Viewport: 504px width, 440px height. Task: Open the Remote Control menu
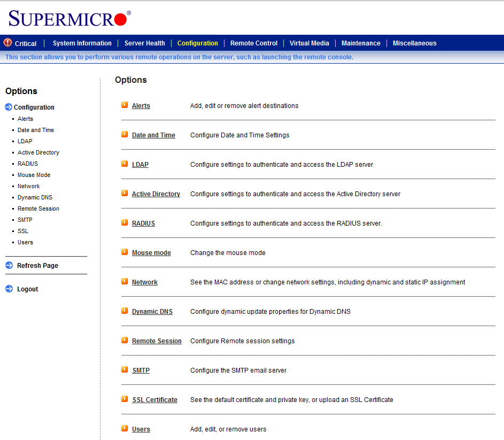tap(254, 43)
